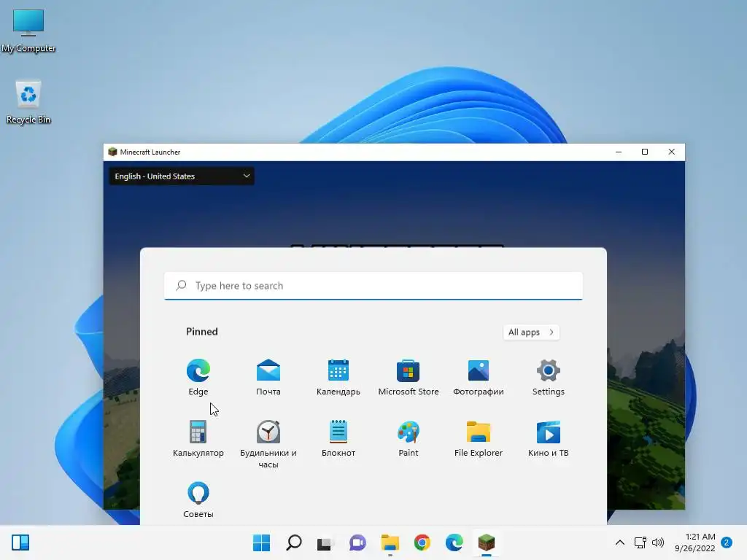Close the Minecraft Launcher window
The height and width of the screenshot is (560, 747).
click(672, 152)
